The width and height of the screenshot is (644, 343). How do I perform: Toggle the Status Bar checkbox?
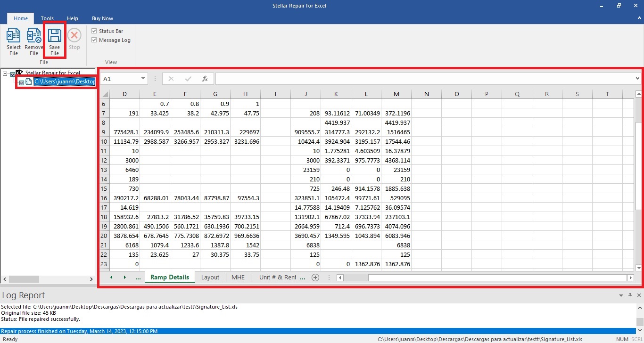point(94,31)
